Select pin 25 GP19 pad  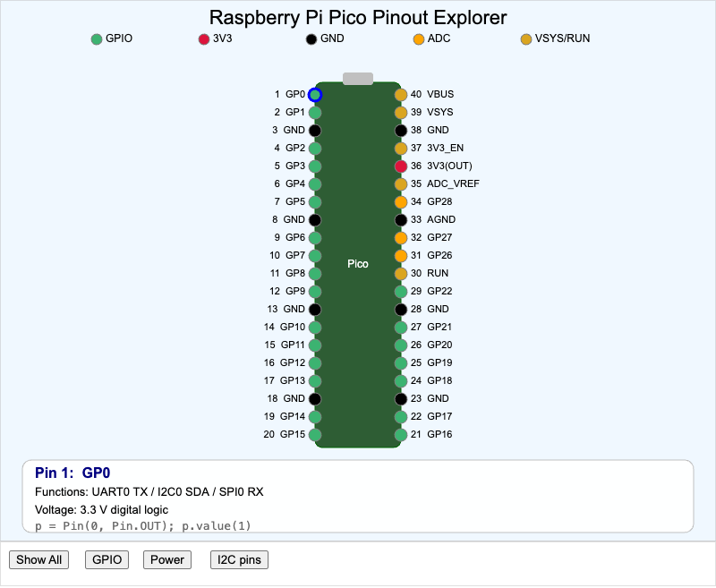tap(401, 363)
